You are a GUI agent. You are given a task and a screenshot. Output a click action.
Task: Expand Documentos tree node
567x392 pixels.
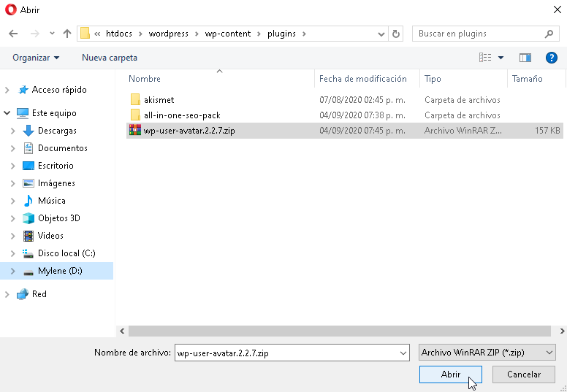13,148
